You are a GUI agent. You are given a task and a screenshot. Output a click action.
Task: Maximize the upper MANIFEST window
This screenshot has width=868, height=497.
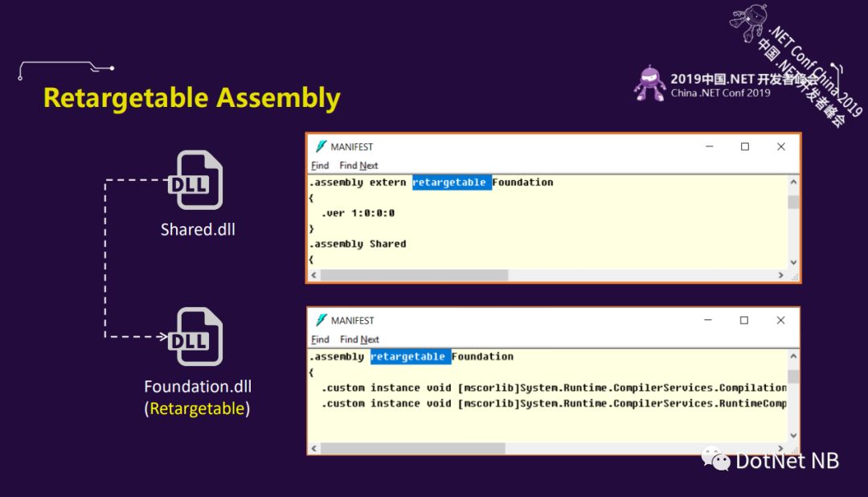click(745, 146)
